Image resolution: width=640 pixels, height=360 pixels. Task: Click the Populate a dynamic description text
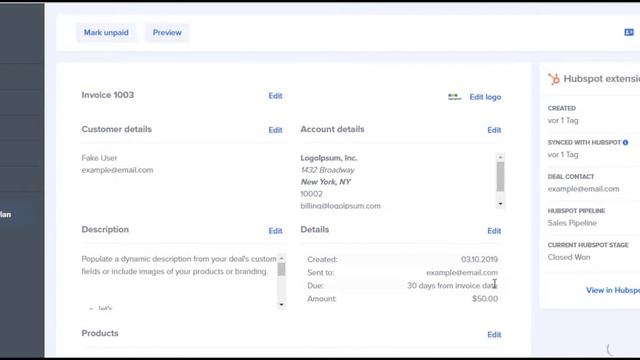click(x=179, y=265)
